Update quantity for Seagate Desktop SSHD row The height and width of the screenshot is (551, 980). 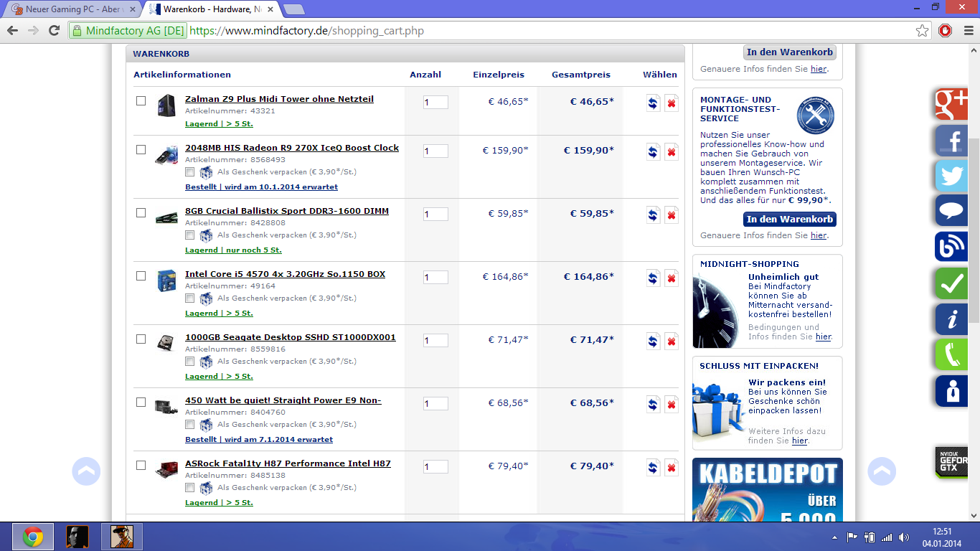[x=653, y=342]
